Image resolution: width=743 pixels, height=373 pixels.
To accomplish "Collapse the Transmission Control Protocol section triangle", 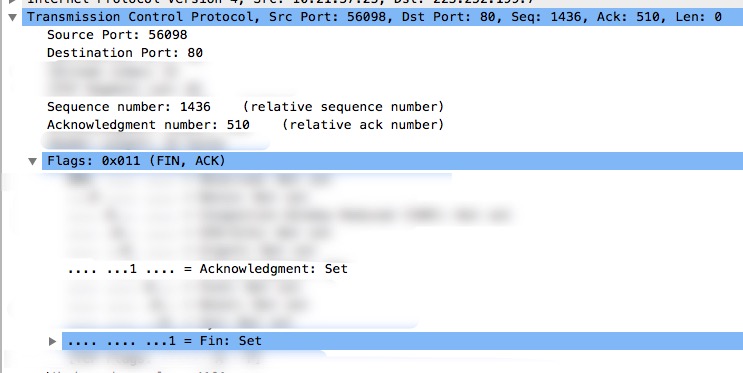I will click(13, 18).
